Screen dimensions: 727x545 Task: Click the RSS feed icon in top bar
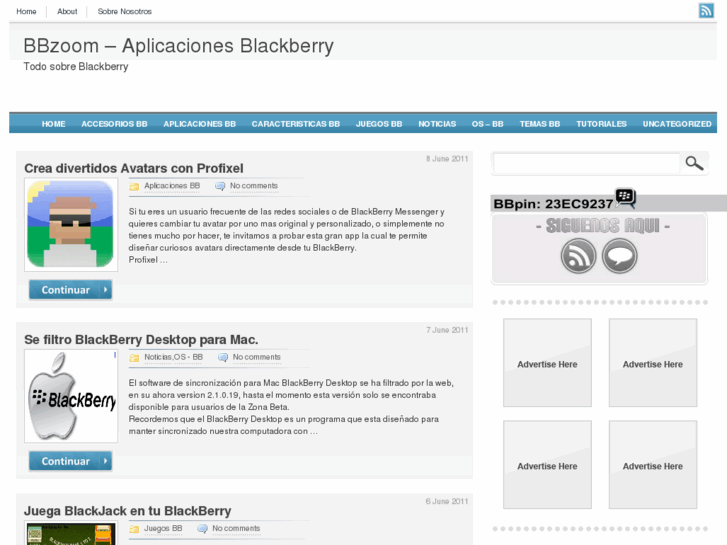click(x=706, y=10)
